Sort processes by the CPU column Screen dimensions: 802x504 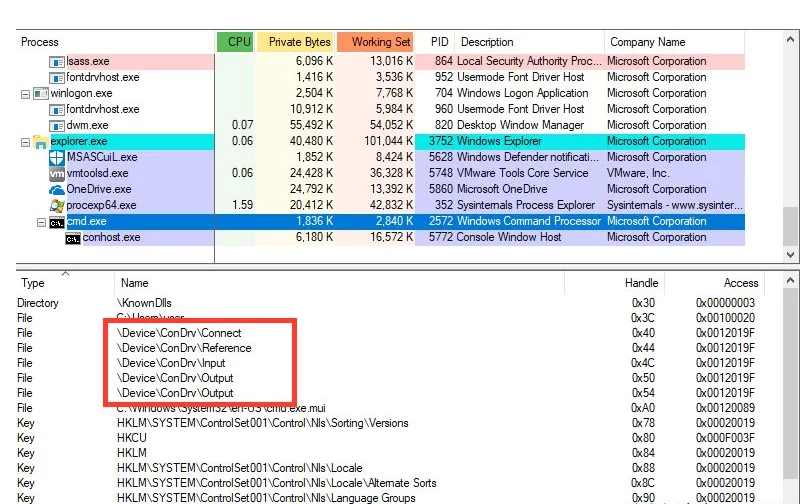click(x=237, y=42)
